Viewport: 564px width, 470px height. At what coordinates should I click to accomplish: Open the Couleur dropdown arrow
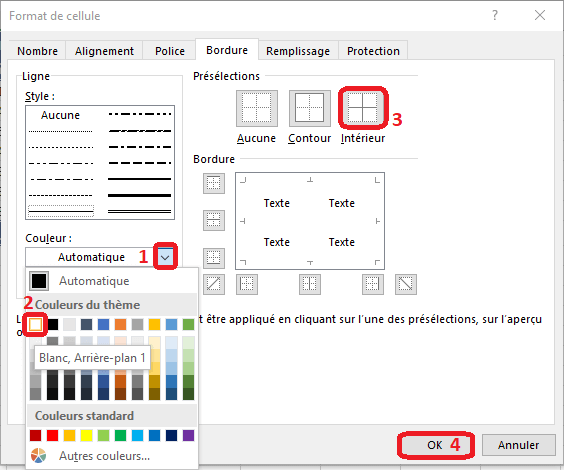pos(165,257)
